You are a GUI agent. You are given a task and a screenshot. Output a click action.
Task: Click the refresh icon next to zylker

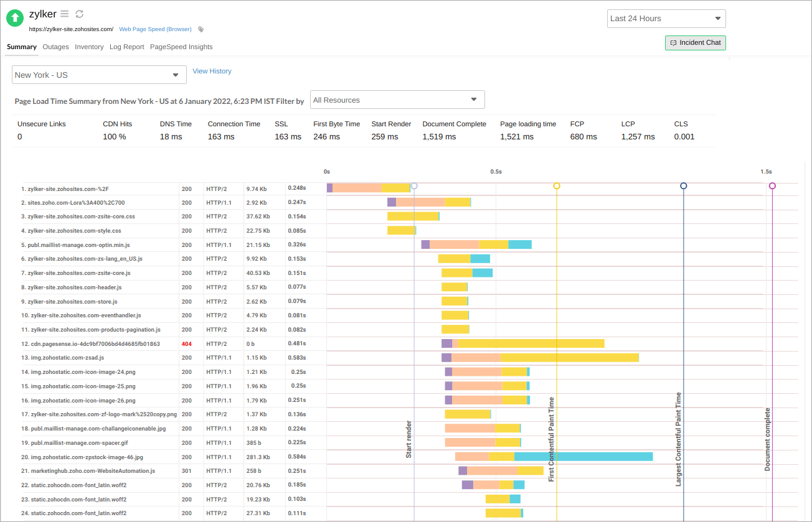click(78, 14)
